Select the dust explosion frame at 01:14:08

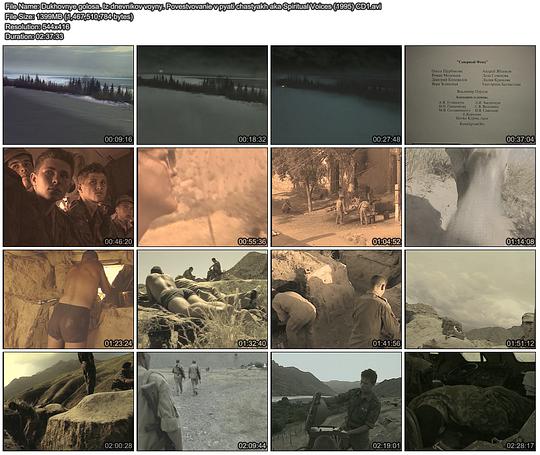tap(470, 197)
